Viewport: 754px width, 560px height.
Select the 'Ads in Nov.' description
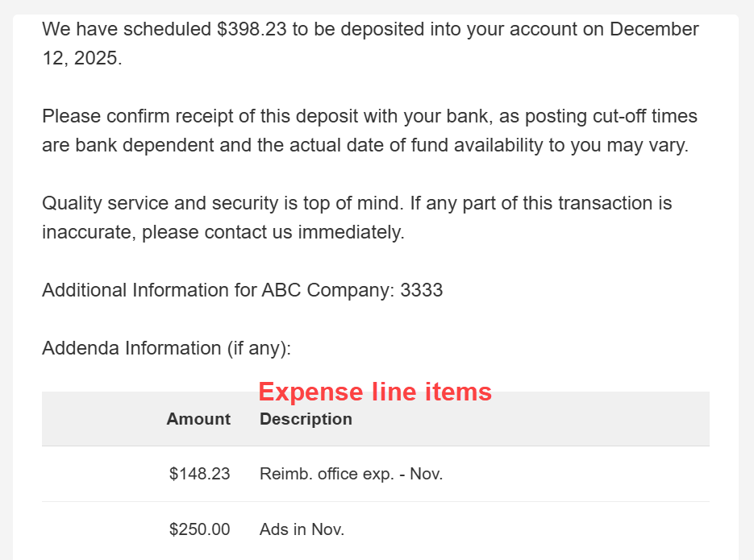302,529
